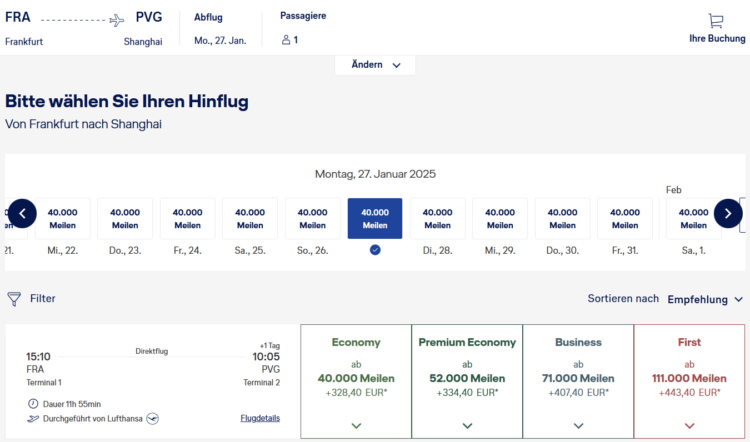Select date Sa., 25. tile
The width and height of the screenshot is (750, 442).
point(250,219)
